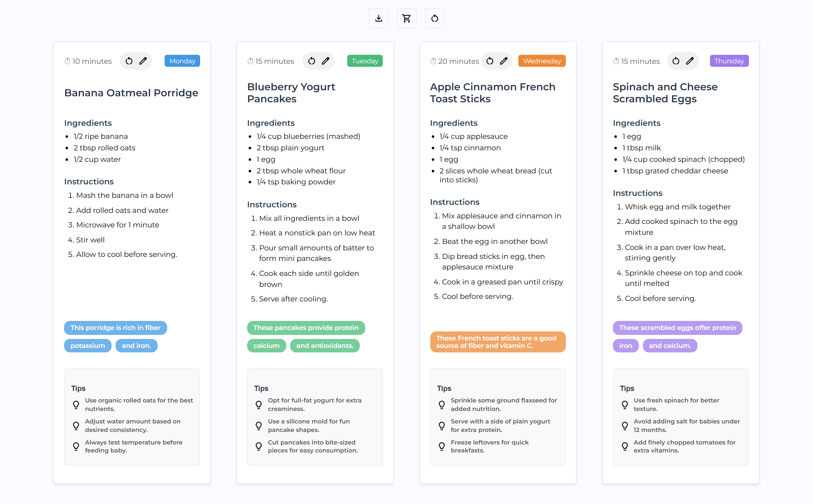The height and width of the screenshot is (504, 813).
Task: Select the French toast fiber and vitamin C tag
Action: click(x=497, y=342)
